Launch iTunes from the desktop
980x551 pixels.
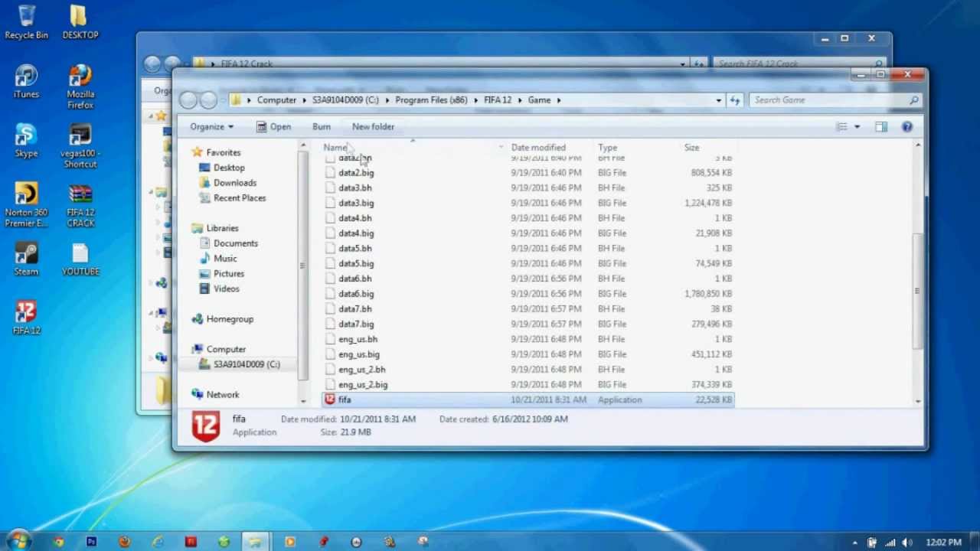pos(26,81)
